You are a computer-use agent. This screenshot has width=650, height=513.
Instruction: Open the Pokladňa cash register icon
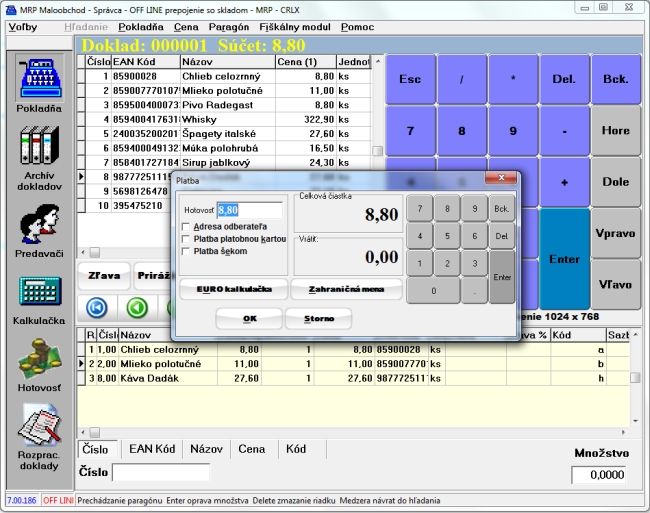point(39,76)
